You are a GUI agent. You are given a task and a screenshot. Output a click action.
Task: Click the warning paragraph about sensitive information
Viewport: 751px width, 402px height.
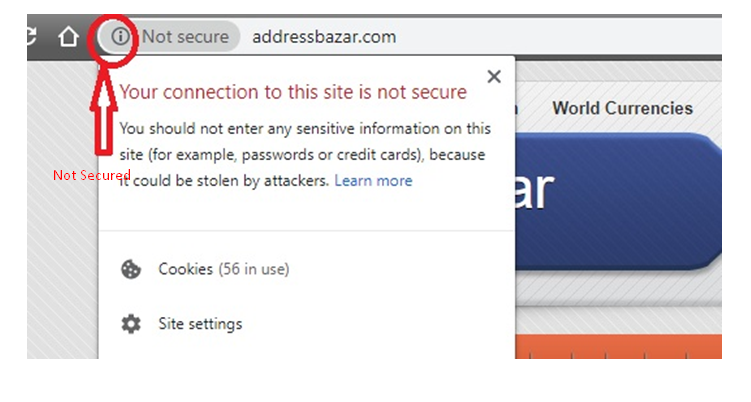click(x=300, y=154)
